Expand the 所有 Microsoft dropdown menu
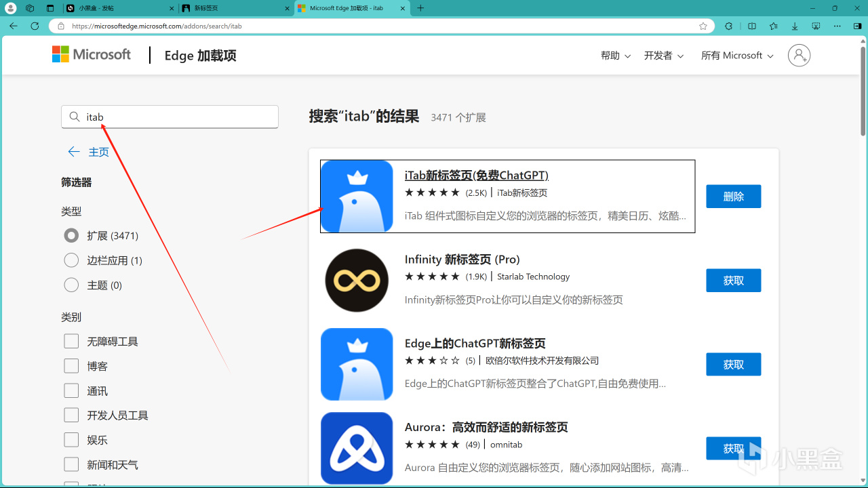 click(x=737, y=56)
